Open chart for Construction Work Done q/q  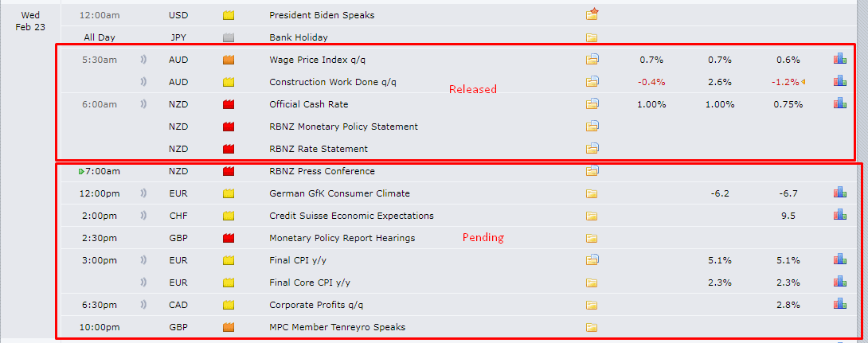point(840,81)
